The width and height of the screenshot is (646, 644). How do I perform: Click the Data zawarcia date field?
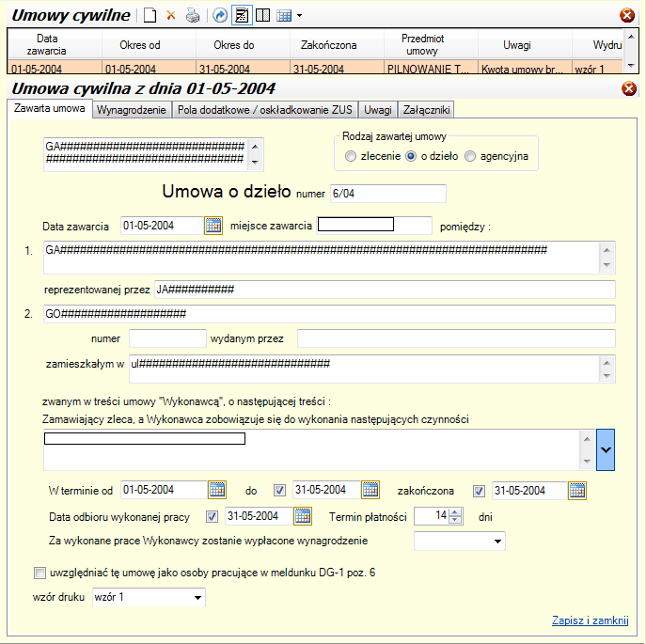(163, 226)
